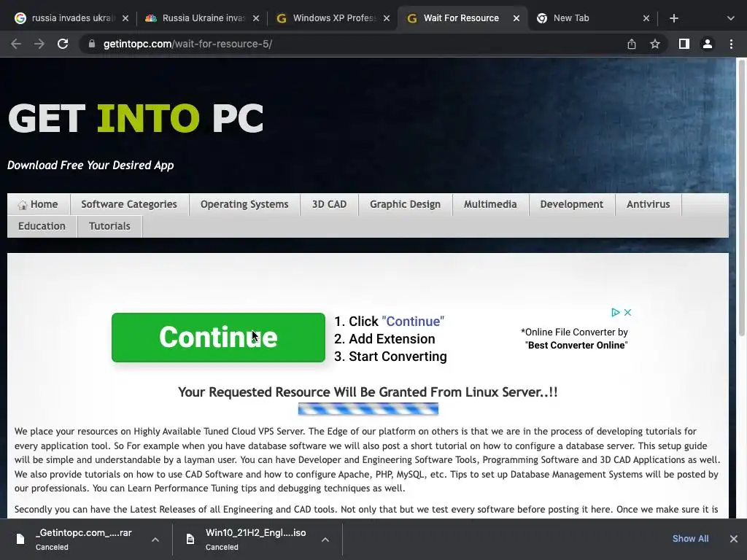
Task: Click the padlock site info icon
Action: 92,44
